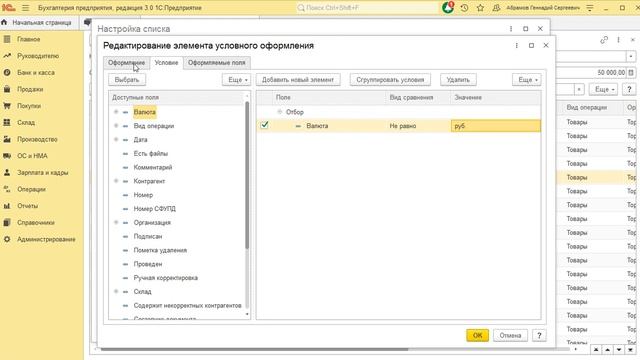Collapse the Отбор group

280,112
